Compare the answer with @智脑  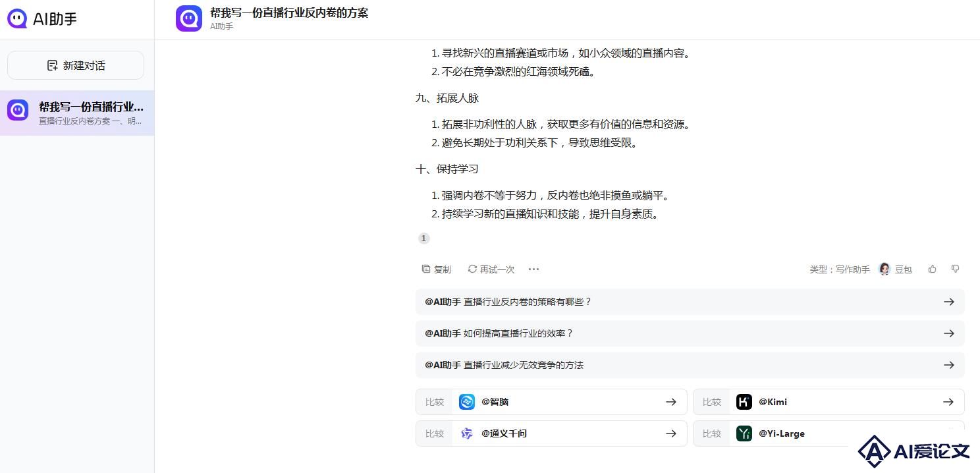click(551, 402)
